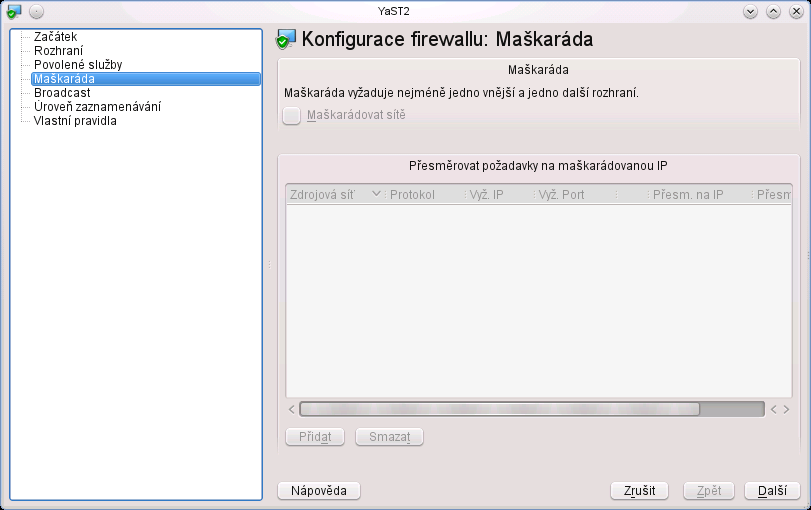Click the firewall shield icon beside heading
The width and height of the screenshot is (811, 510).
(x=286, y=40)
